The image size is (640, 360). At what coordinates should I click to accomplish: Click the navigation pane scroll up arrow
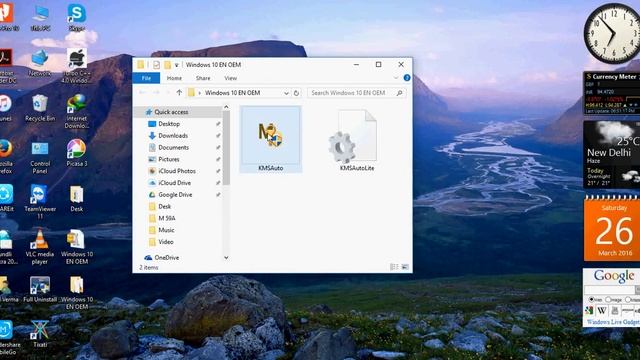[226, 107]
